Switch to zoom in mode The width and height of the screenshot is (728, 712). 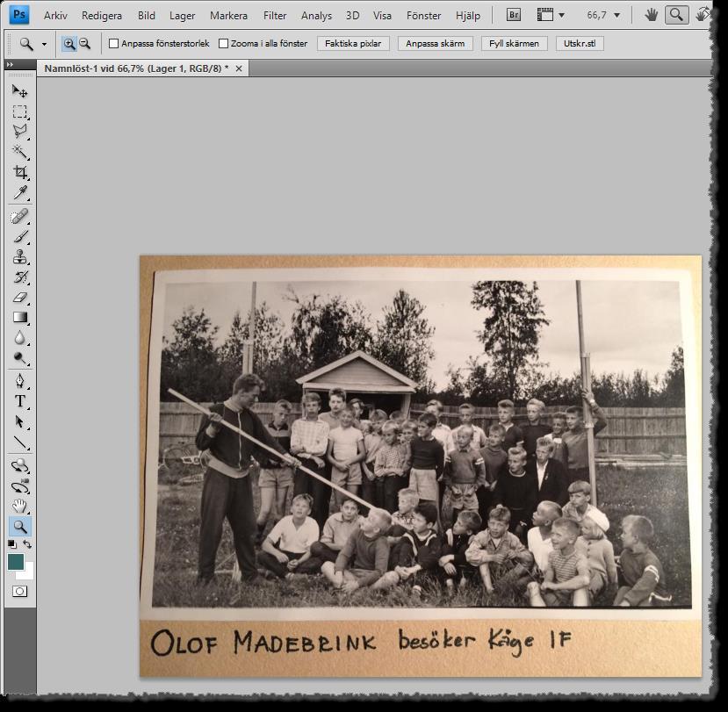[68, 44]
